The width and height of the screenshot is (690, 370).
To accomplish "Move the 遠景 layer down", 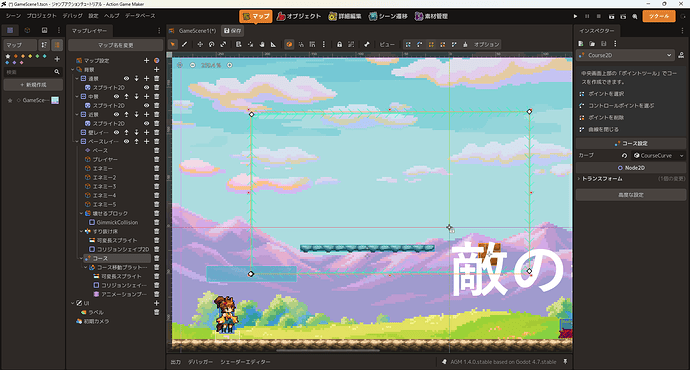I will [136, 78].
